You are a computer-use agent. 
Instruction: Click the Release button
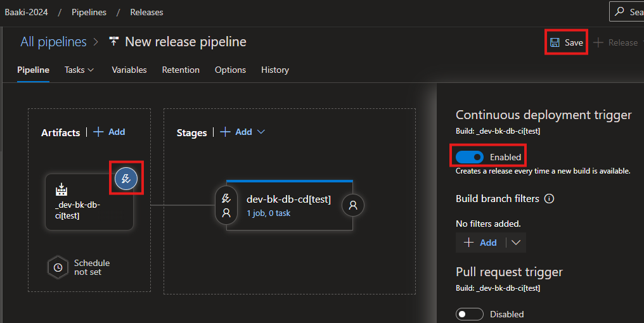616,42
